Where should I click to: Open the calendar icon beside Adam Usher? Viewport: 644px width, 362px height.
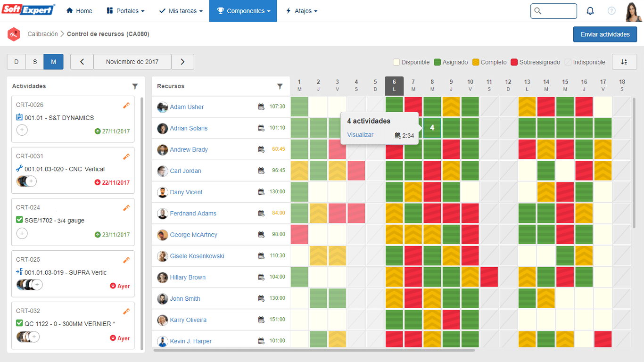point(261,107)
